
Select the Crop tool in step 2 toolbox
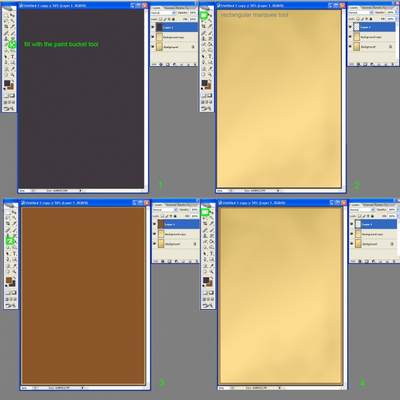coord(204,26)
